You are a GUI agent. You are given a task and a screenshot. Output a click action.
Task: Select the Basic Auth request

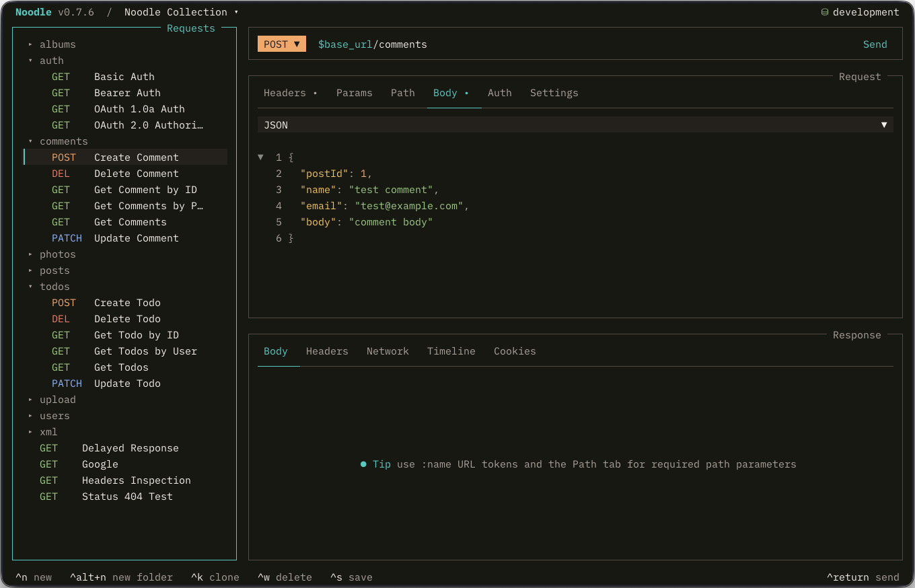126,77
